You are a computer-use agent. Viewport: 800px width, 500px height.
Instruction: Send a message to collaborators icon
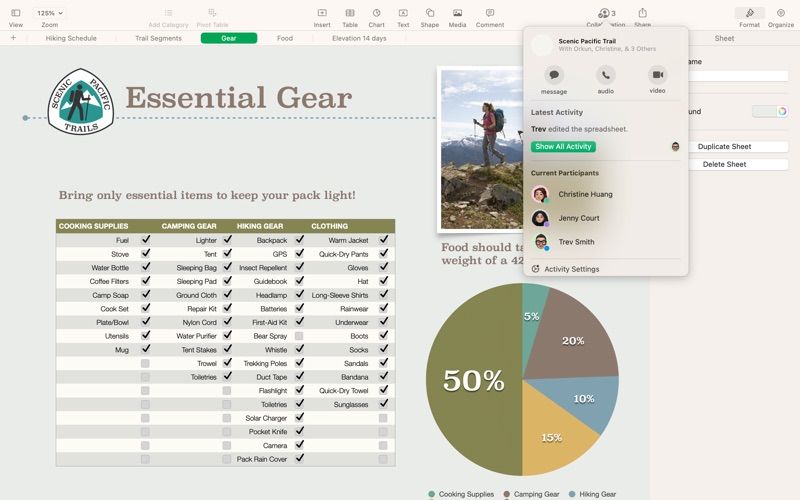pyautogui.click(x=554, y=75)
